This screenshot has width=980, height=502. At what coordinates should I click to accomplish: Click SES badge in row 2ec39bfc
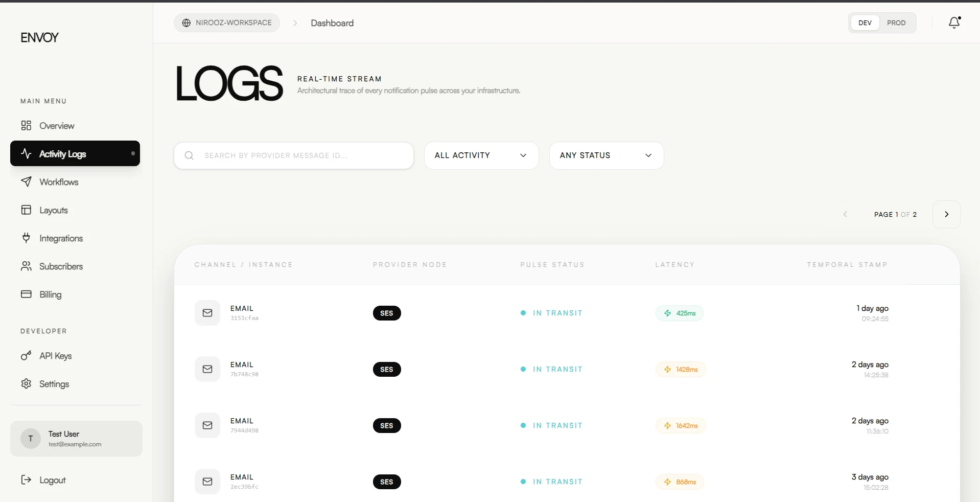pos(387,482)
